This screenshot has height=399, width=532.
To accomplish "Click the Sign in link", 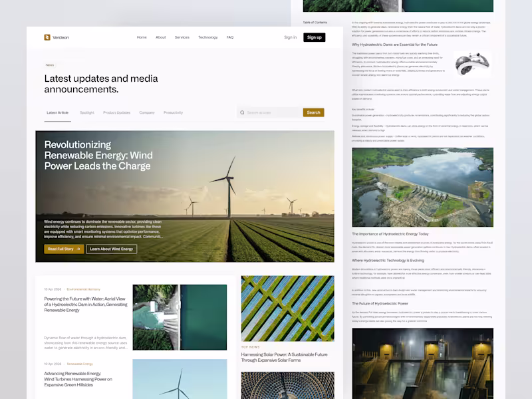I will tap(291, 37).
